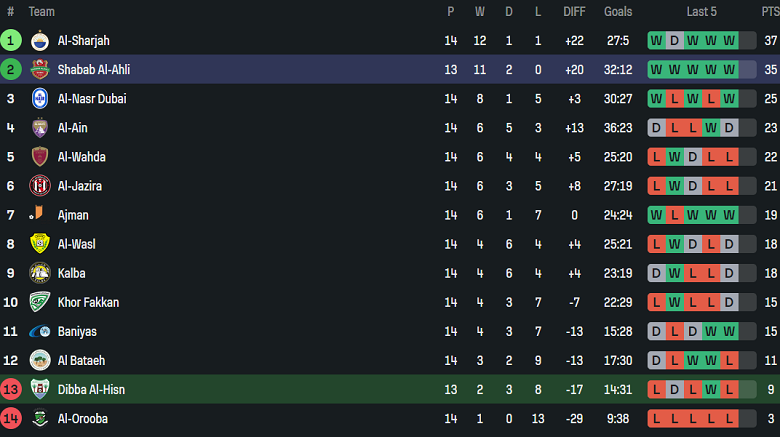Viewport: 780px width, 437px height.
Task: Click the Al-Sharjah club crest icon
Action: click(x=39, y=41)
